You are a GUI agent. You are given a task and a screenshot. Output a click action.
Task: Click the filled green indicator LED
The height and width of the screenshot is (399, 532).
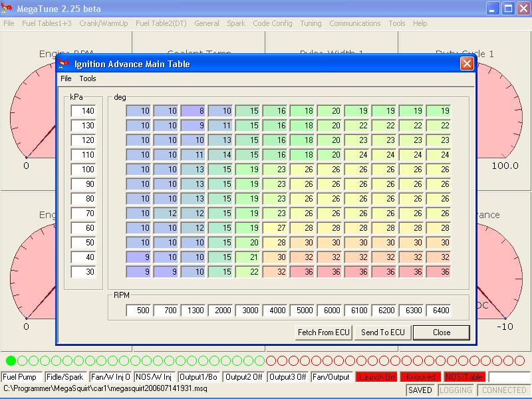point(11,360)
